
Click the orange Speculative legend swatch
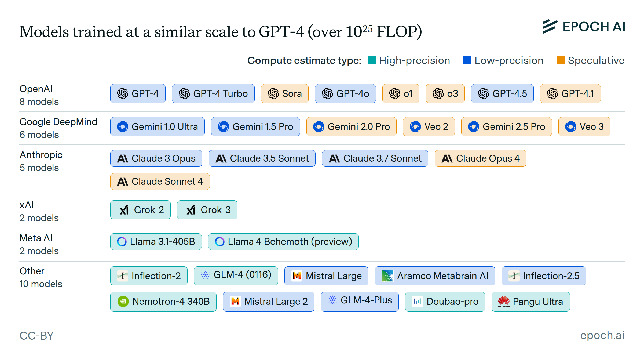point(560,60)
